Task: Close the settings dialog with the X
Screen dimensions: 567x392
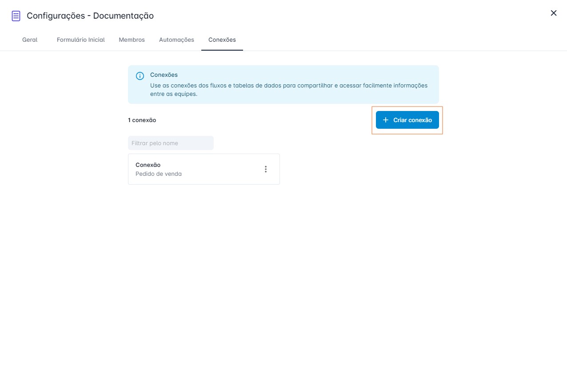Action: [554, 13]
